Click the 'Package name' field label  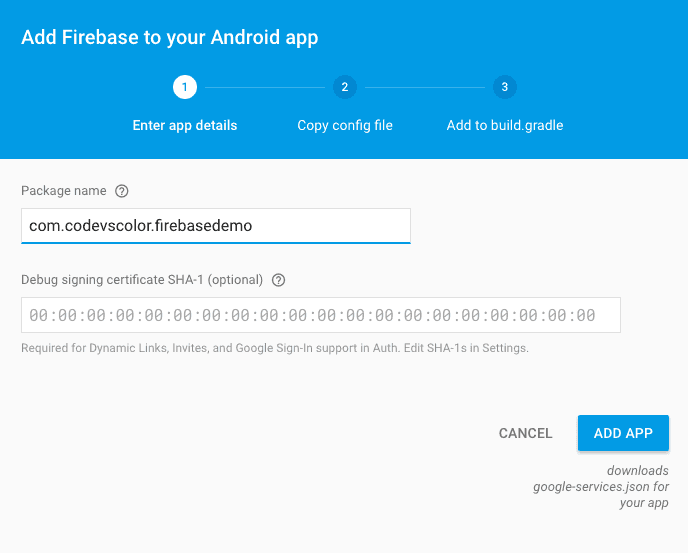coord(65,191)
